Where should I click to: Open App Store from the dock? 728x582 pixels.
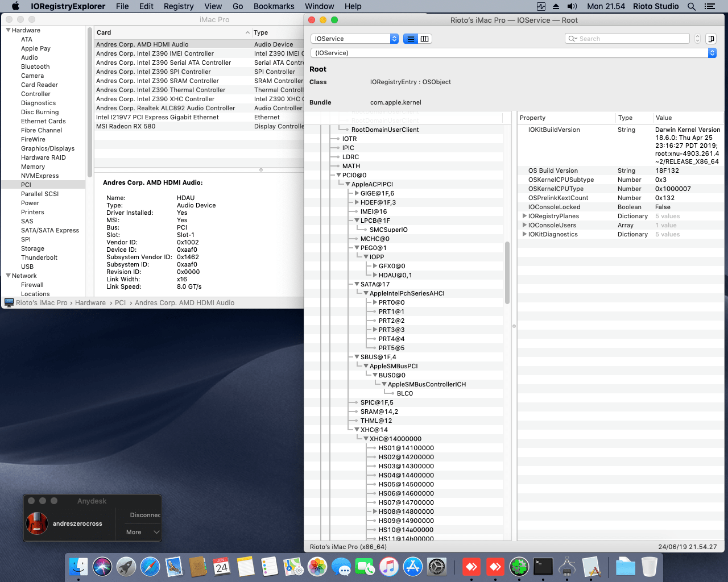(413, 567)
